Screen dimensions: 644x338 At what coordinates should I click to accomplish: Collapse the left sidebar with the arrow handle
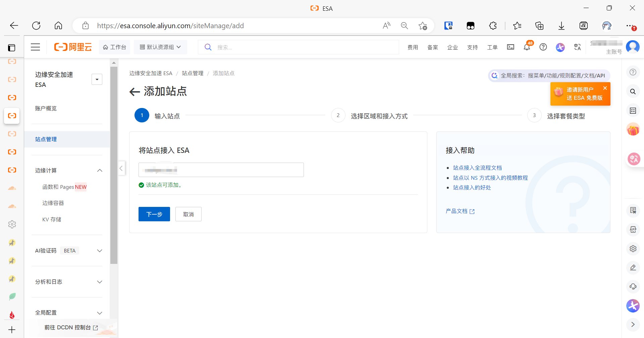click(121, 168)
